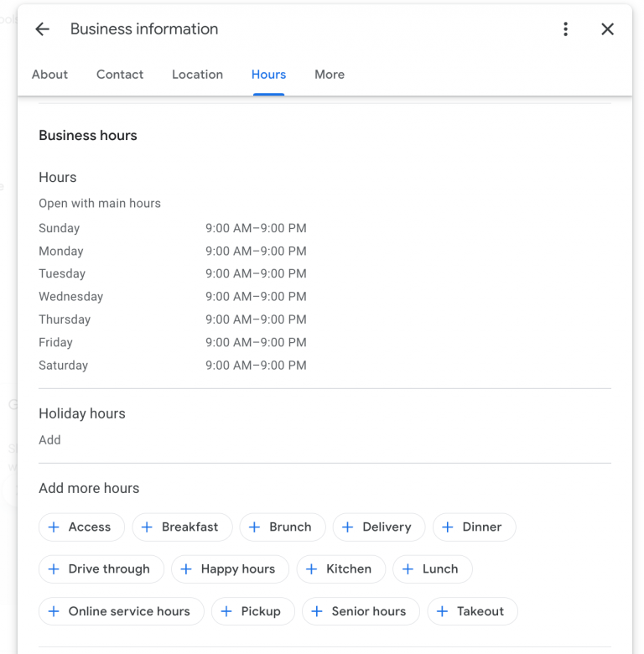Open the three-dot more options menu
Image resolution: width=644 pixels, height=654 pixels.
click(565, 29)
